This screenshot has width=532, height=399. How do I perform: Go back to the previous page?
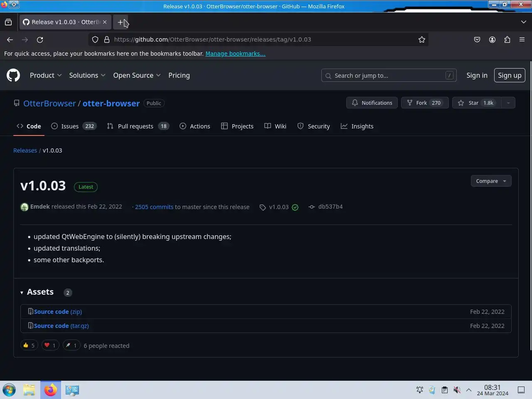(x=10, y=39)
